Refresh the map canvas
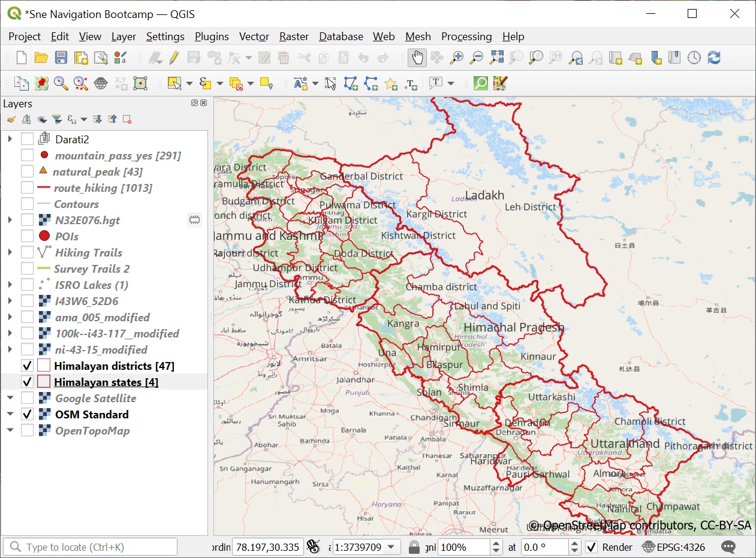This screenshot has width=756, height=558. pyautogui.click(x=714, y=58)
